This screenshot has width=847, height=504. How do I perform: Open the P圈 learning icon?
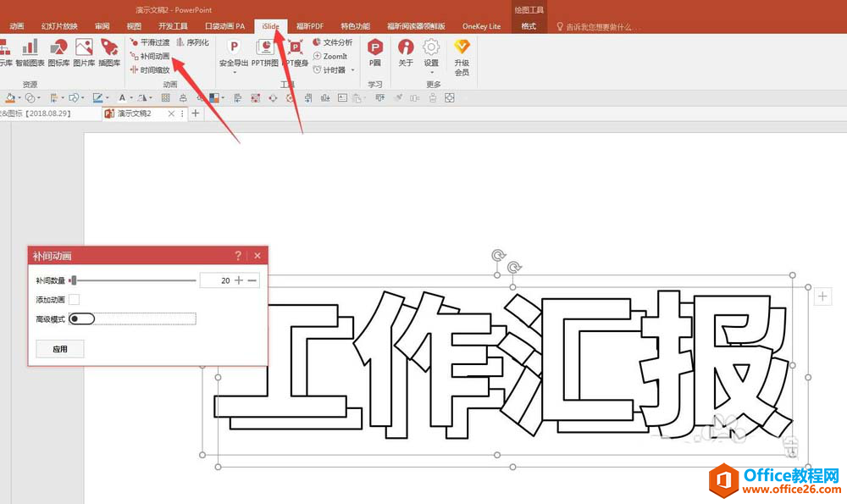[x=374, y=52]
